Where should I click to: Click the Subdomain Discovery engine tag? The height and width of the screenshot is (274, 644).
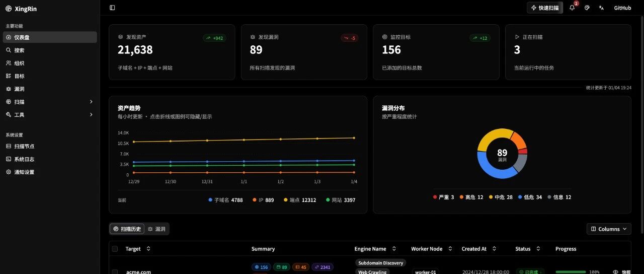381,263
